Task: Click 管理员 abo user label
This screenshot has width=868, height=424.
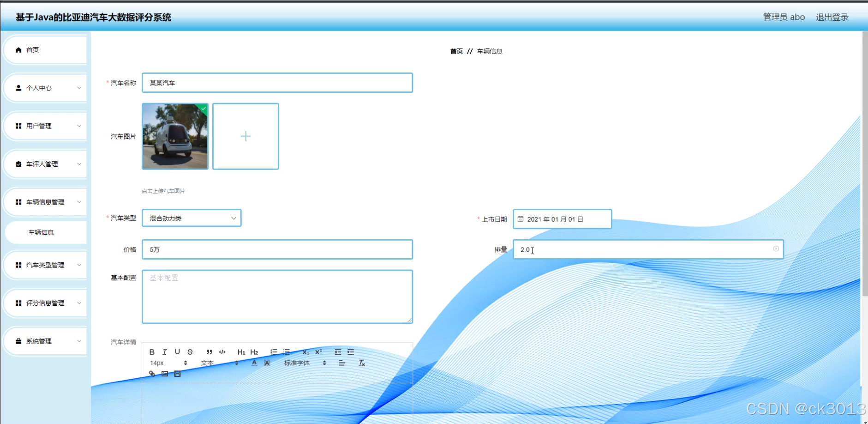Action: point(784,17)
